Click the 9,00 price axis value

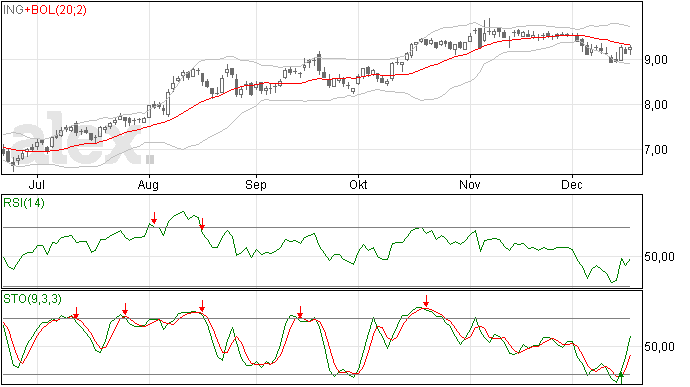[656, 59]
